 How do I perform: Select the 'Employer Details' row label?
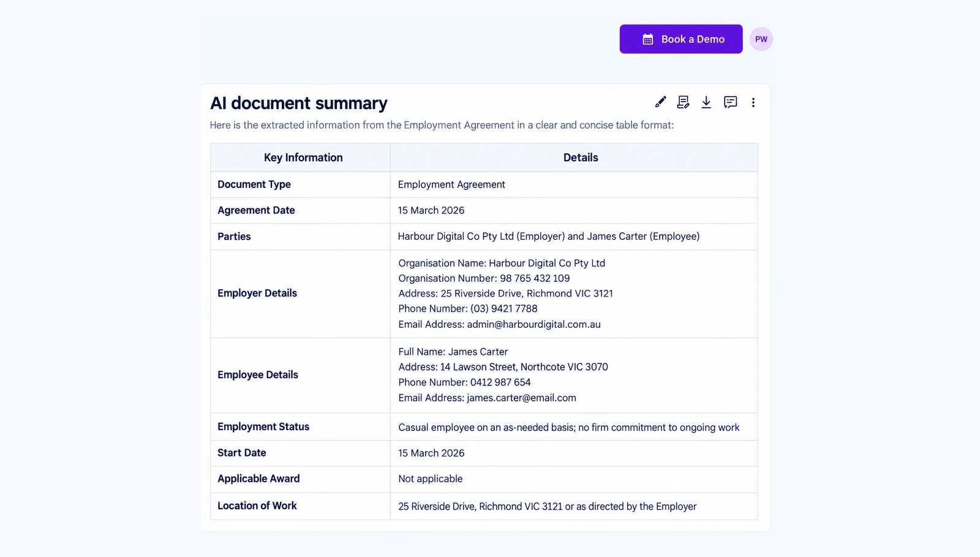point(257,293)
